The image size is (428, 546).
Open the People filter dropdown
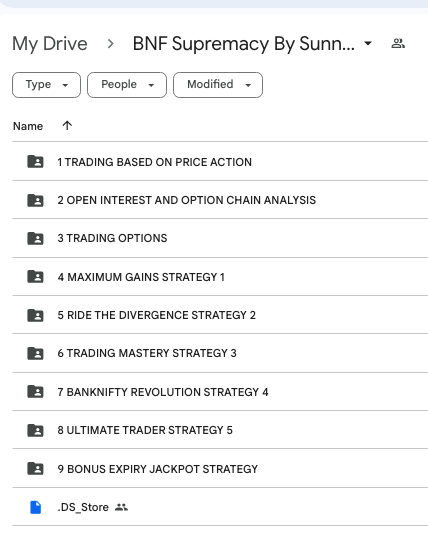(127, 85)
